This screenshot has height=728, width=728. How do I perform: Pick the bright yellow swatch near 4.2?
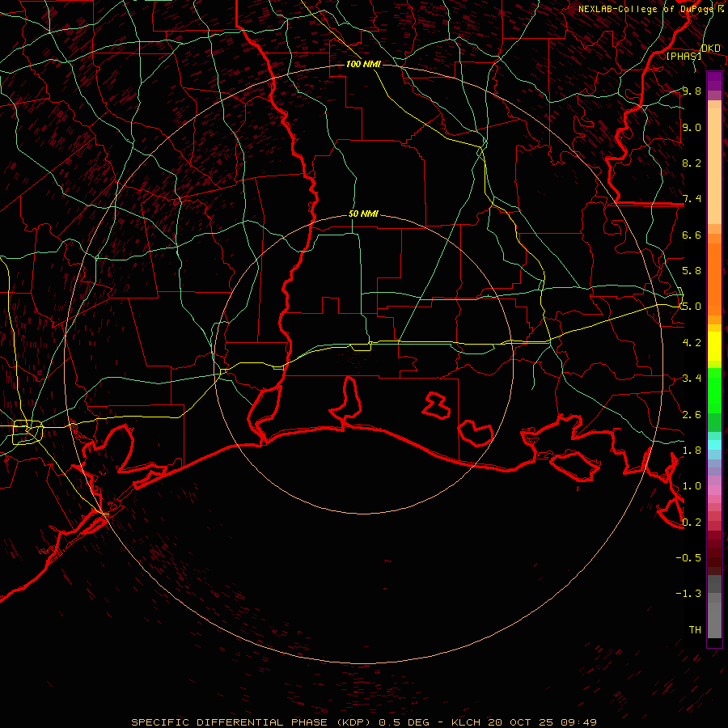click(714, 346)
